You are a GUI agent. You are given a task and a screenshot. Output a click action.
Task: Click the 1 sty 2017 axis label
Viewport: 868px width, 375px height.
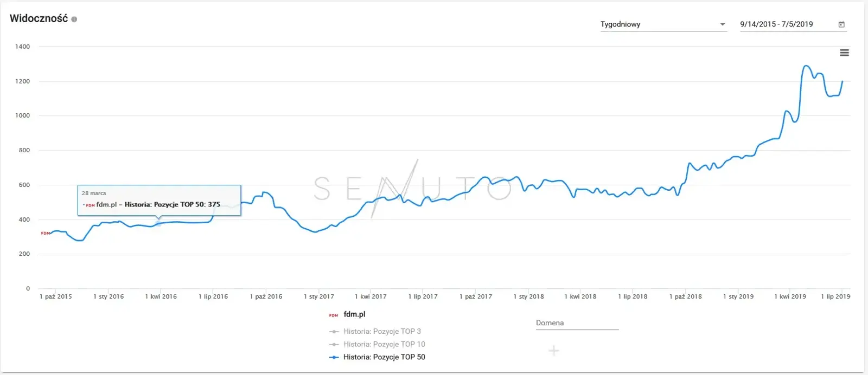pyautogui.click(x=319, y=296)
